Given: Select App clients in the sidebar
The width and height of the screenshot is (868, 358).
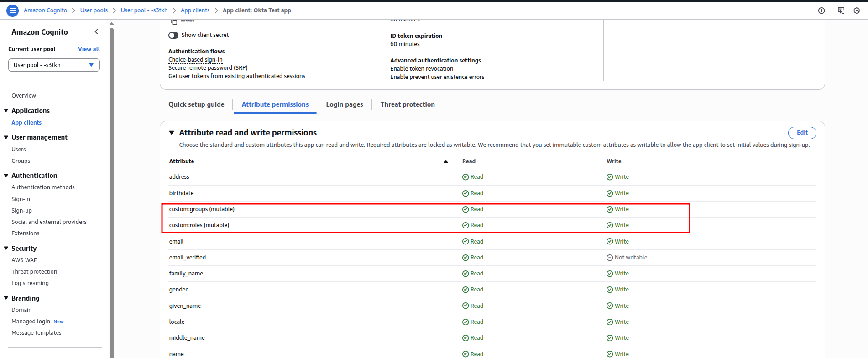Looking at the screenshot, I should pyautogui.click(x=26, y=123).
